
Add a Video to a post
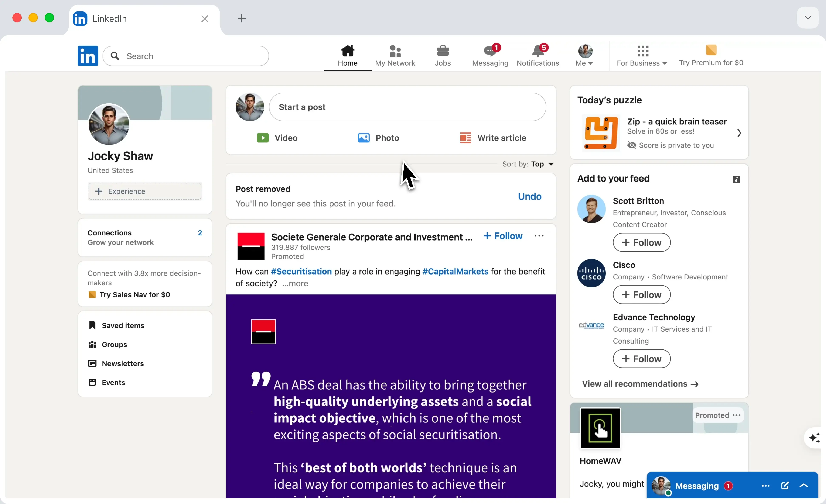click(277, 138)
